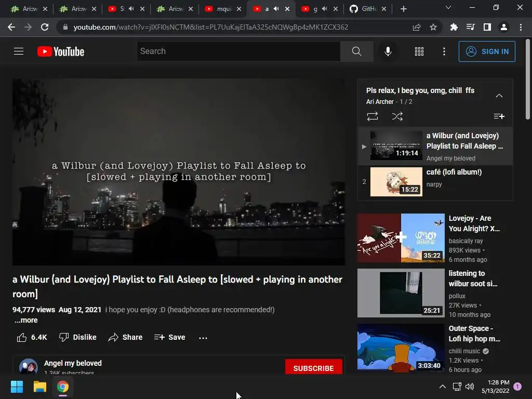Open Chrome tab search dropdown
Screen dimensions: 532x399
[x=448, y=7]
